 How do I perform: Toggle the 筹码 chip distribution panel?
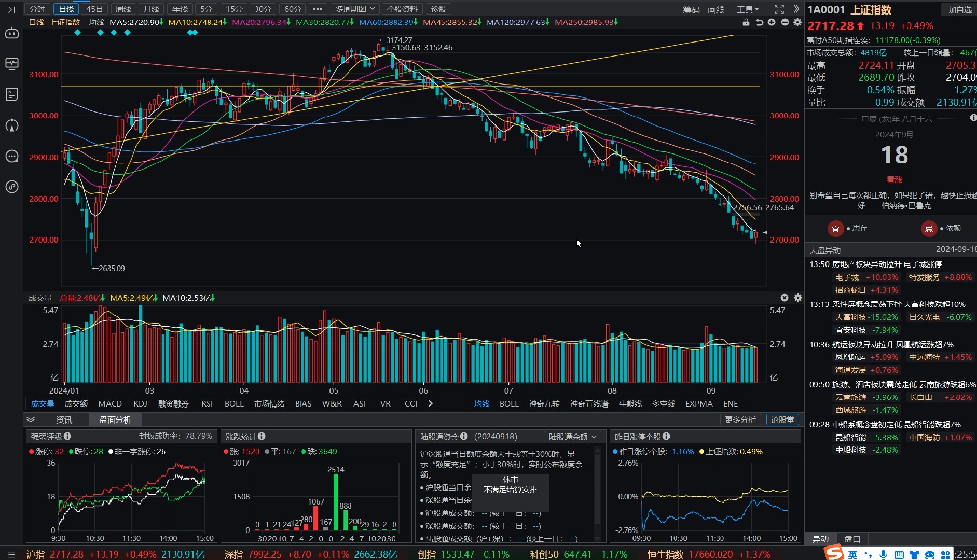(691, 9)
